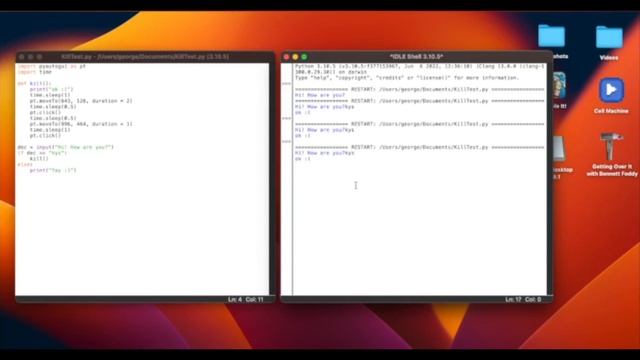The height and width of the screenshot is (360, 640).
Task: Click the 'Type "help", "copyright"' line in shell
Action: coord(407,78)
